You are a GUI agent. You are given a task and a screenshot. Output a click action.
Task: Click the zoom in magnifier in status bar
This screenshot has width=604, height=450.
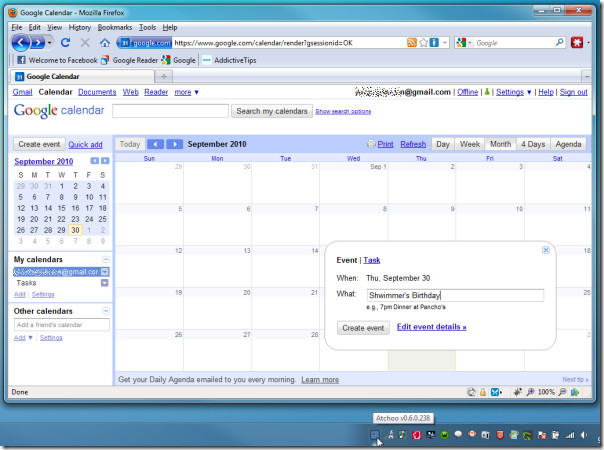530,392
